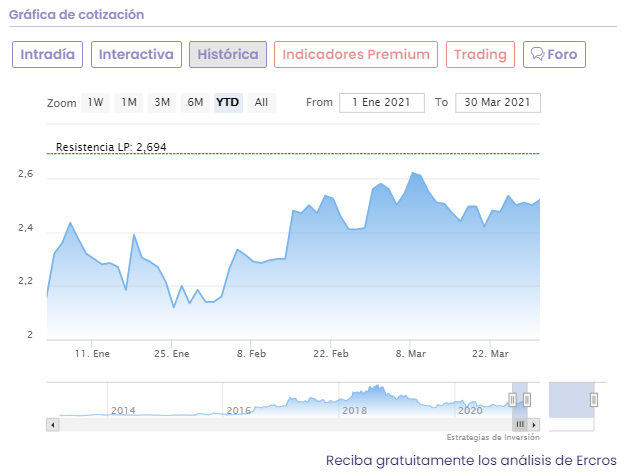Image resolution: width=627 pixels, height=476 pixels.
Task: Click the From date field 1 Ene 2021
Action: (x=382, y=103)
